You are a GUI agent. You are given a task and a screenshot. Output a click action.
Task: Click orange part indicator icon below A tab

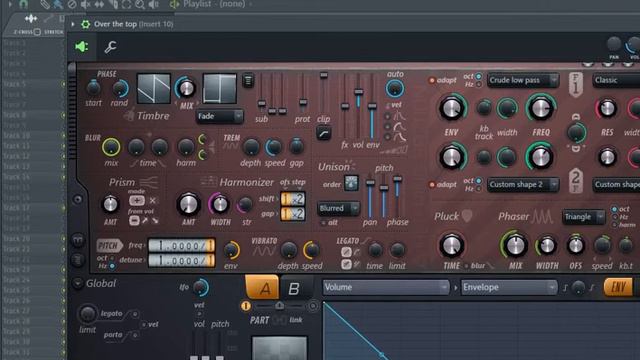tap(246, 305)
